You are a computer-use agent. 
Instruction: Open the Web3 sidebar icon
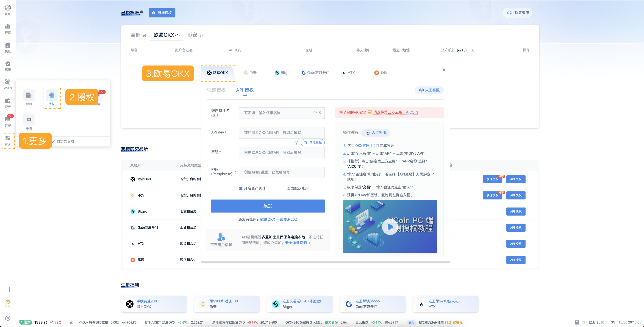point(8,84)
